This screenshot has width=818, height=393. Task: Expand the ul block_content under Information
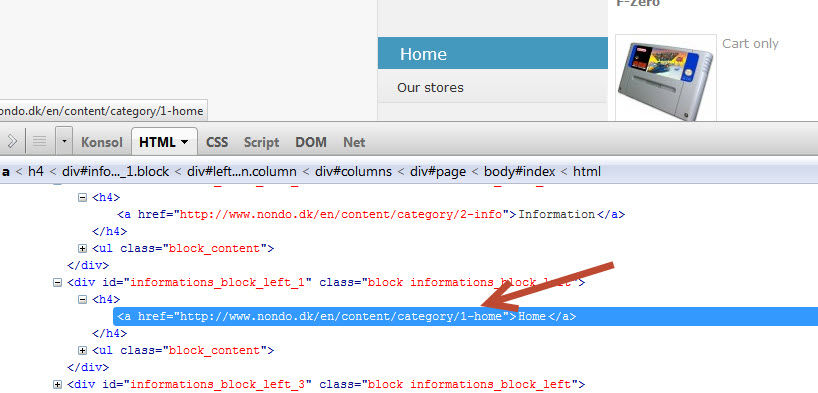82,248
